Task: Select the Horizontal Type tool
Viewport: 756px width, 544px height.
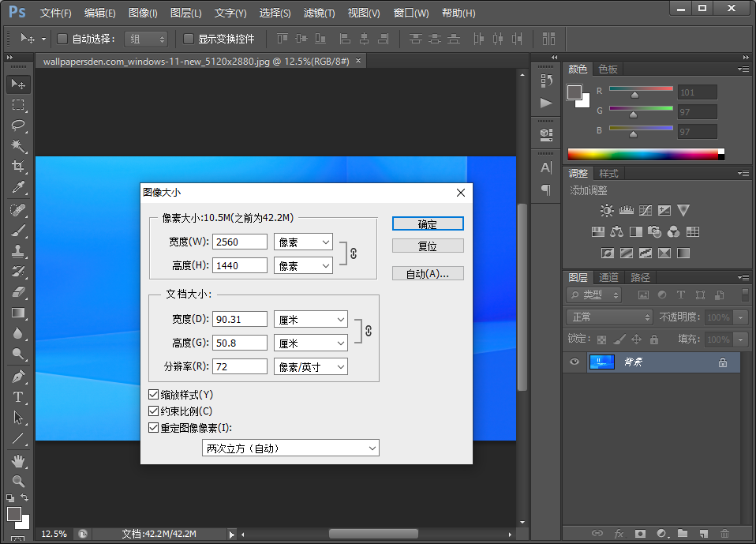Action: click(x=18, y=397)
